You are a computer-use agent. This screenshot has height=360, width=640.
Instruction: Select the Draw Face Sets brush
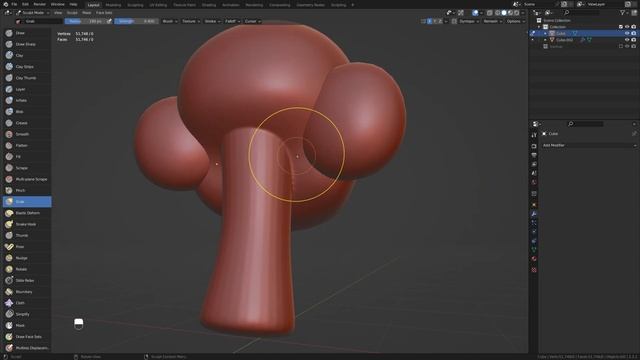tap(27, 337)
